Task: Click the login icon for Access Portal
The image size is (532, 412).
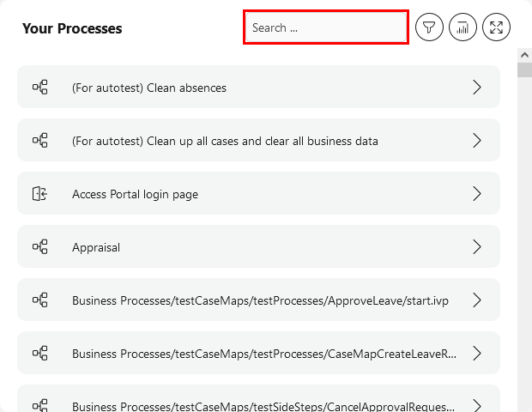Action: [39, 194]
